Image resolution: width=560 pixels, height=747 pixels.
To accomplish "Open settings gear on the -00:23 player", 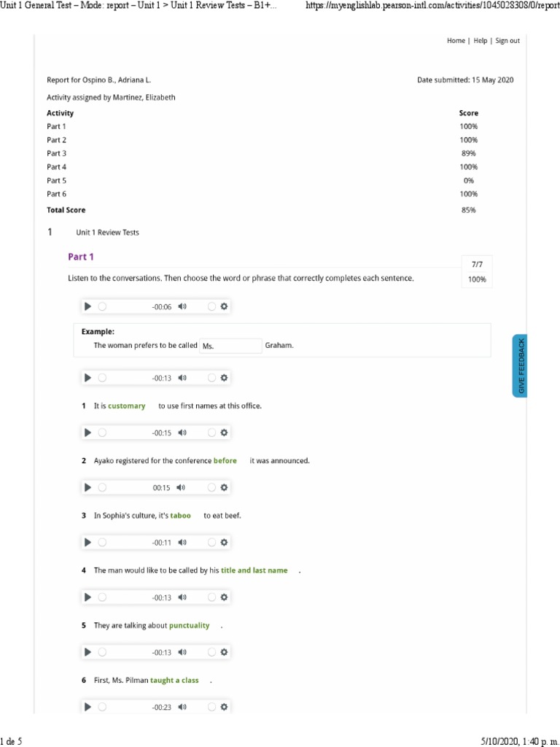I will click(225, 706).
